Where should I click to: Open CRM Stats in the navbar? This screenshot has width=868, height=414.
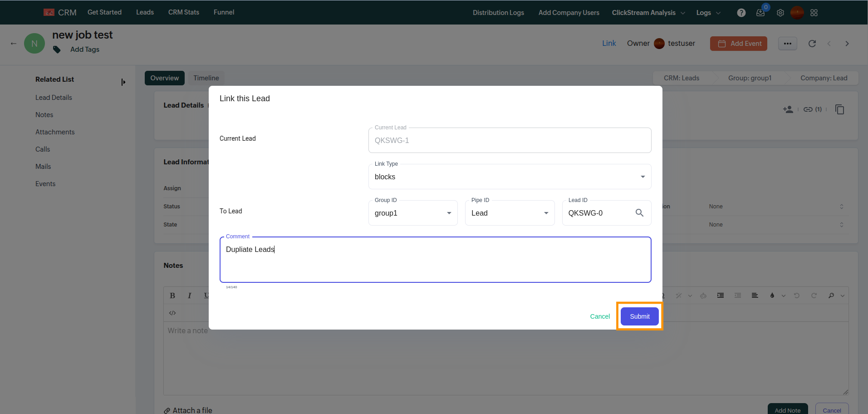pos(184,12)
